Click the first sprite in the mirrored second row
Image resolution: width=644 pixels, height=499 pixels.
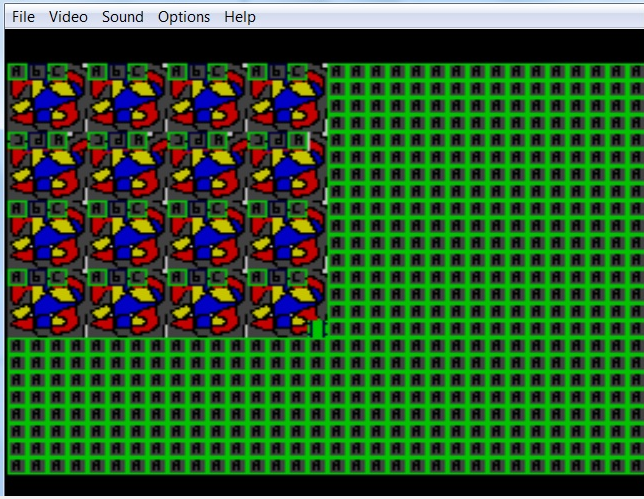(45, 165)
